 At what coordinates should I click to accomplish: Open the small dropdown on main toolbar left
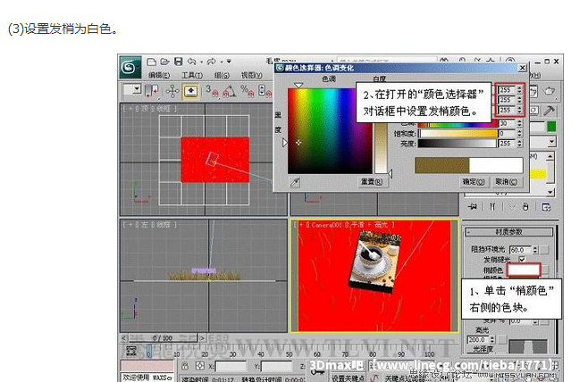(x=137, y=89)
